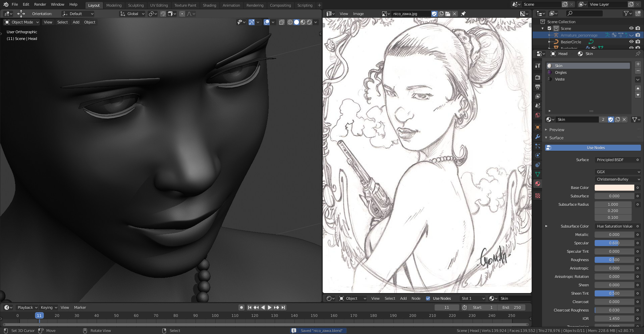
Task: Toggle X-ray mode in viewport
Action: pyautogui.click(x=282, y=22)
